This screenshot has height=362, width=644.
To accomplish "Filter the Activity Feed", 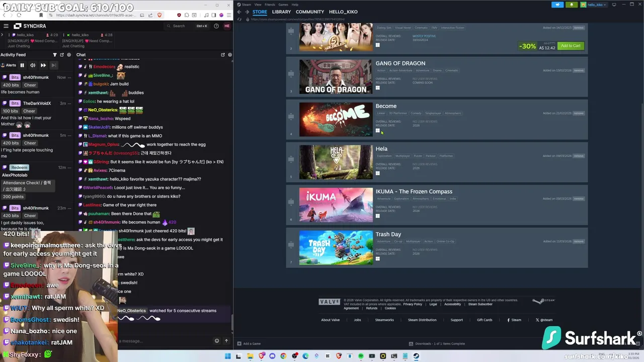I will click(55, 55).
